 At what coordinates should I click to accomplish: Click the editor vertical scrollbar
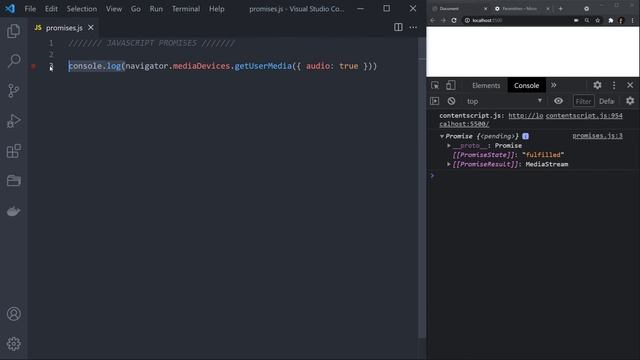[422, 187]
